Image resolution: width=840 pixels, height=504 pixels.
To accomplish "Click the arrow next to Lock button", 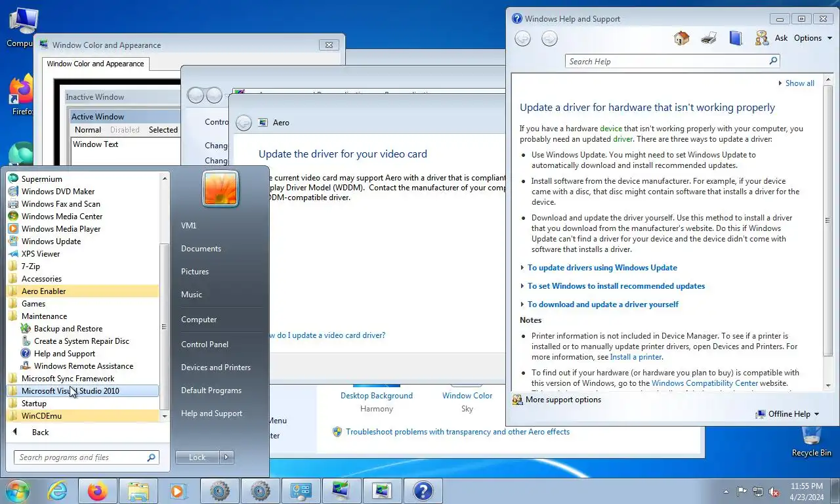I will coord(226,457).
